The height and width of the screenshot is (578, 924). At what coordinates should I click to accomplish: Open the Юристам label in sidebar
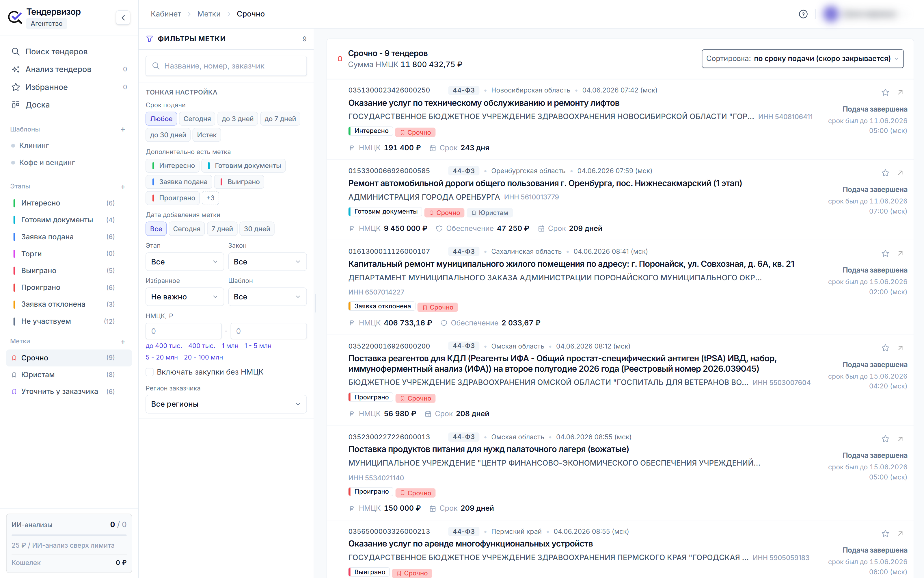click(x=69, y=375)
